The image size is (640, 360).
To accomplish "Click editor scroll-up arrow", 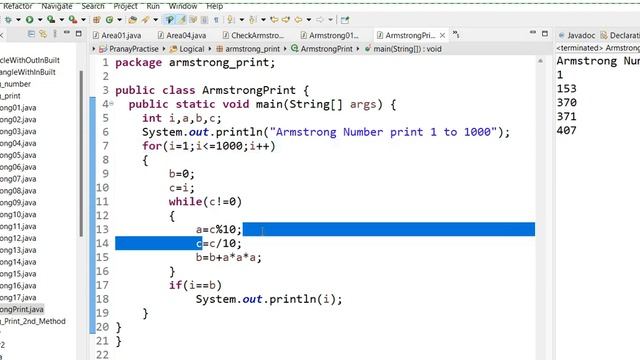I will [540, 61].
